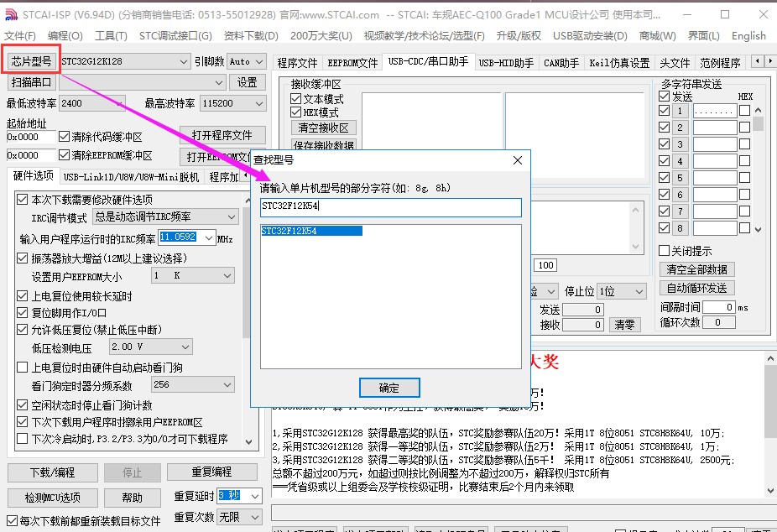Open the 最低波特率 2400 dropdown
The image size is (777, 532).
[92, 103]
